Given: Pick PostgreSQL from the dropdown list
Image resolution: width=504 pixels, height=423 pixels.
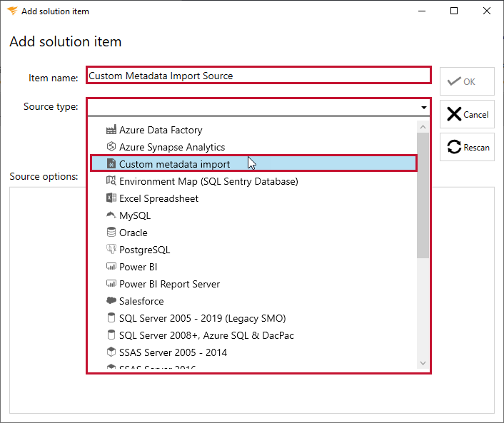Looking at the screenshot, I should pos(253,250).
